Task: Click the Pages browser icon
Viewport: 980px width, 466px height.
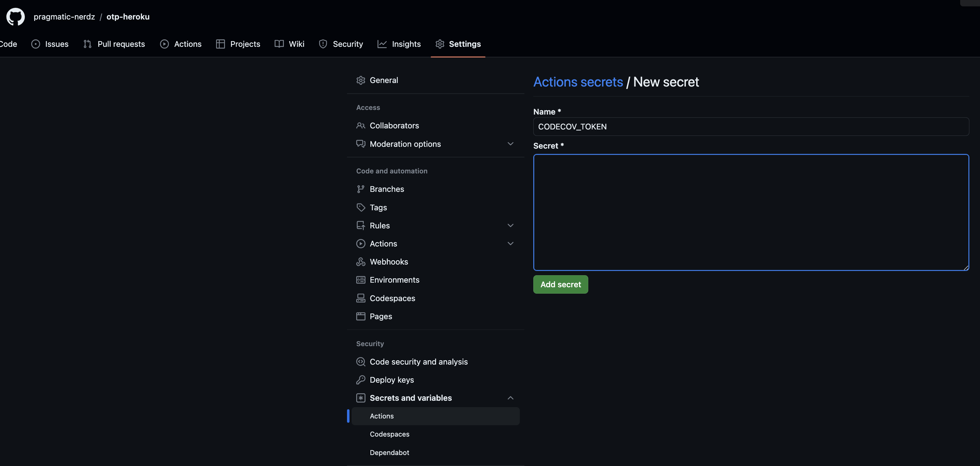Action: (360, 316)
